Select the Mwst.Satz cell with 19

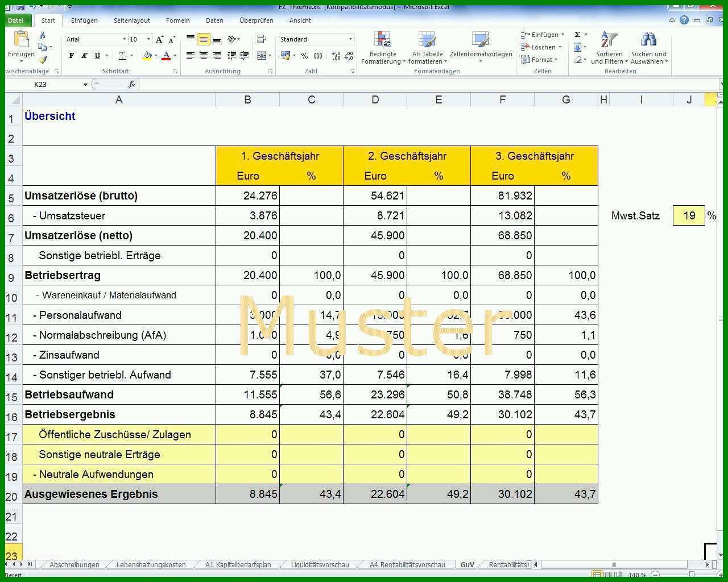pos(689,215)
